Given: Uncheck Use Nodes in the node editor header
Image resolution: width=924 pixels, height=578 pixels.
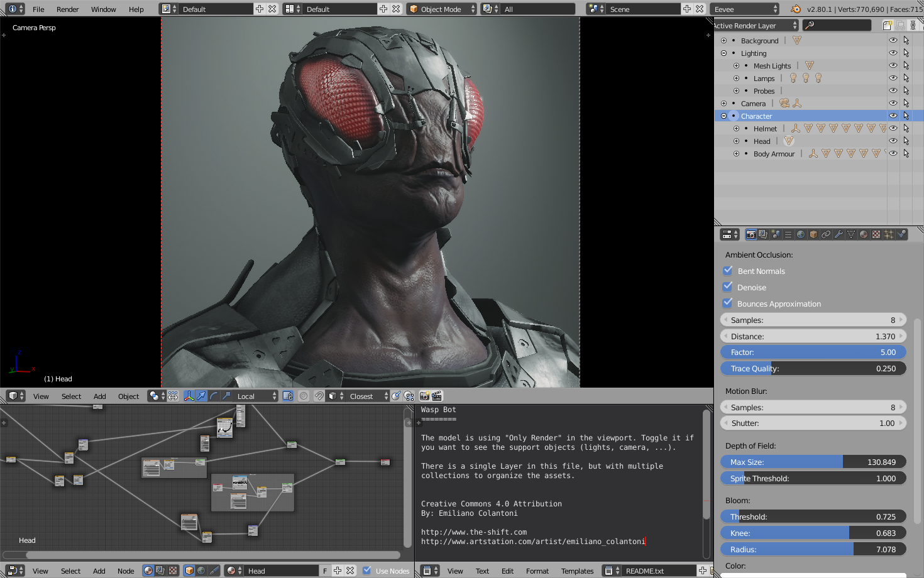Looking at the screenshot, I should tap(366, 570).
